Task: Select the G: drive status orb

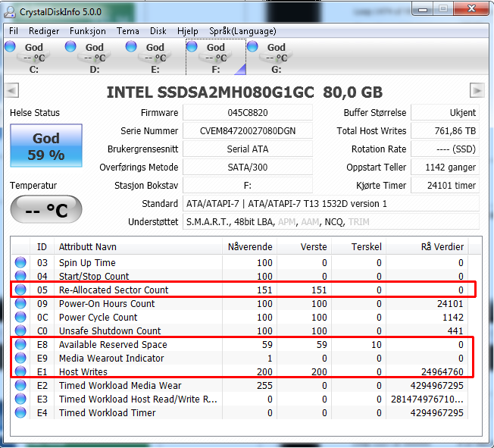Action: [x=252, y=46]
